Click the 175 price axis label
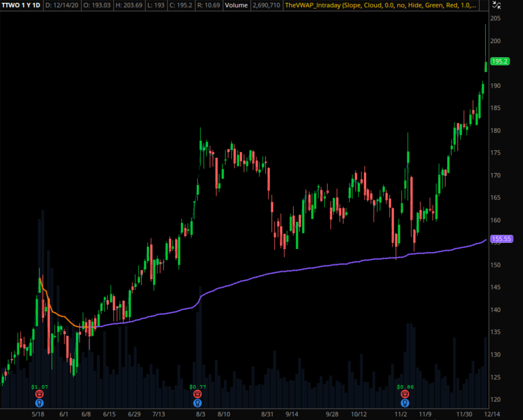Viewport: 523px width, 420px height. click(495, 153)
